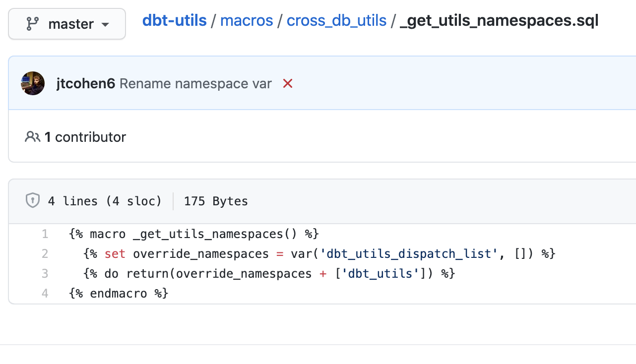Open the dbt-utils repository breadcrumb link
This screenshot has height=364, width=636.
click(175, 20)
